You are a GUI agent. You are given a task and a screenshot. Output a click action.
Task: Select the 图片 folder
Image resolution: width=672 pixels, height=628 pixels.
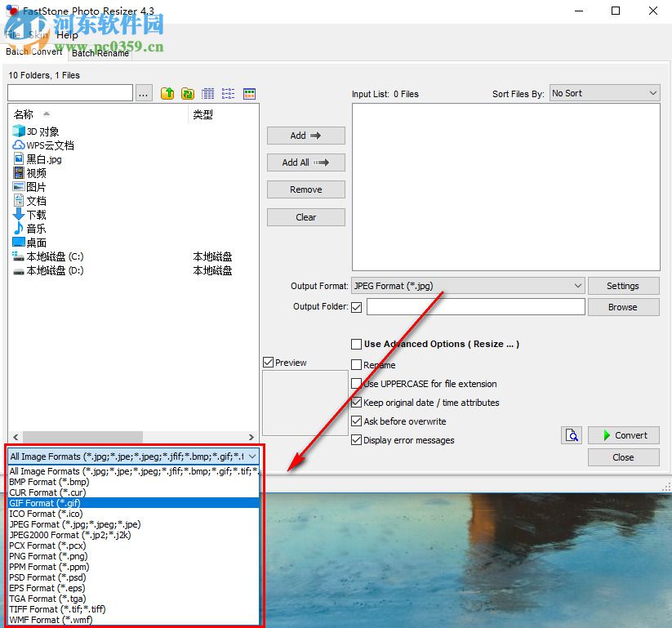pos(29,187)
